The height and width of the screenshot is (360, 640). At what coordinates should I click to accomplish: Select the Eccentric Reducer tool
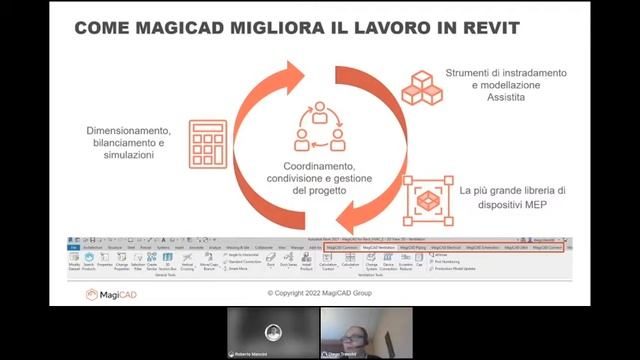point(406,261)
